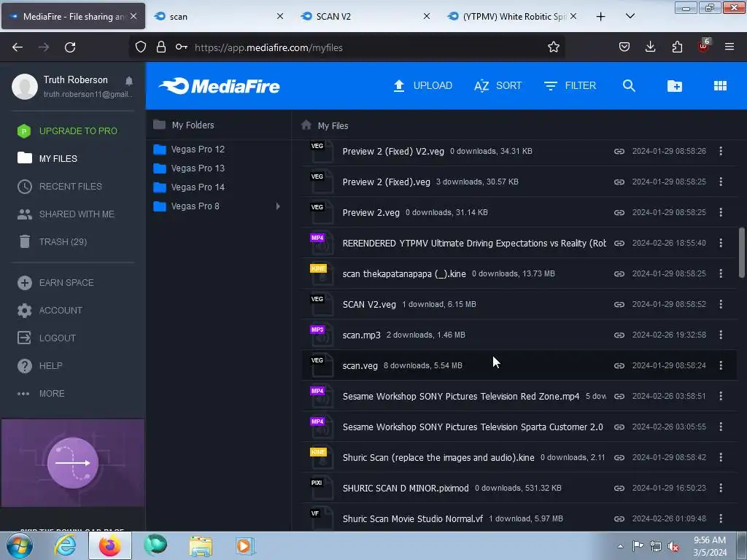Open Firefox extensions puzzle icon
This screenshot has height=560, width=747.
pyautogui.click(x=677, y=47)
